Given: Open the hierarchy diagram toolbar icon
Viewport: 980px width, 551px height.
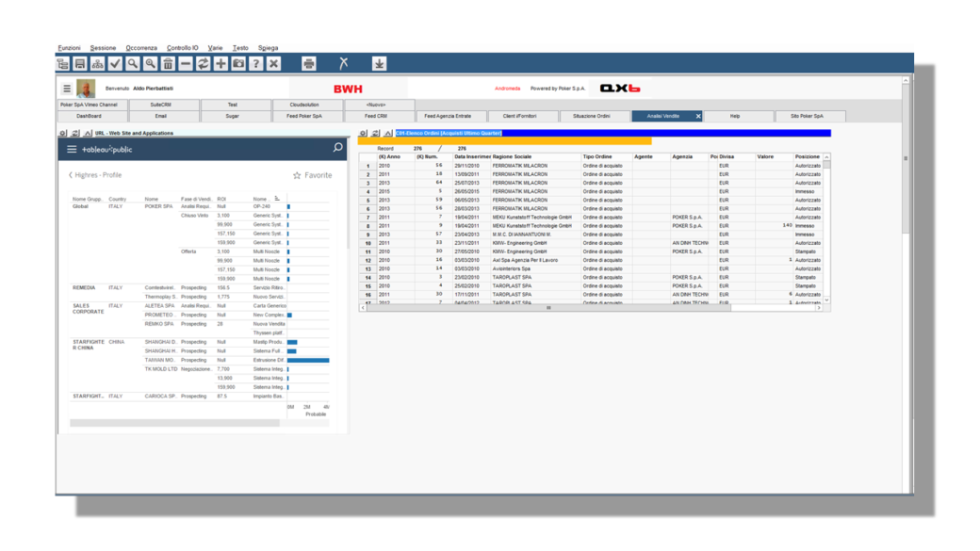Looking at the screenshot, I should pyautogui.click(x=97, y=64).
